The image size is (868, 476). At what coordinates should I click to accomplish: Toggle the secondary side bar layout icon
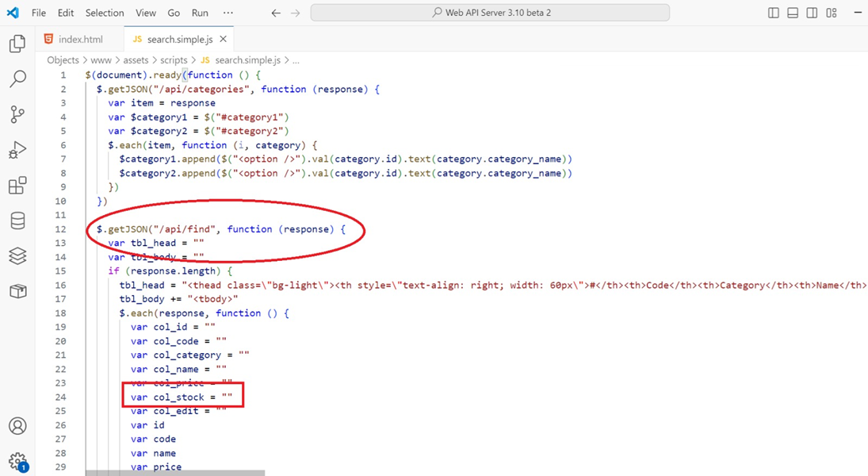(812, 13)
